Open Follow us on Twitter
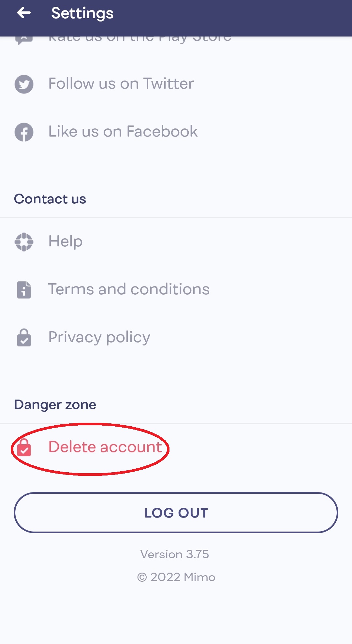The image size is (352, 644). 121,84
